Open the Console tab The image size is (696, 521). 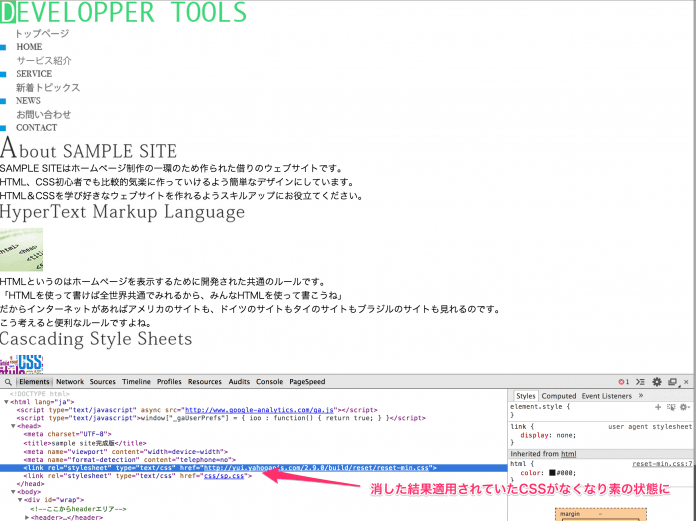269,382
